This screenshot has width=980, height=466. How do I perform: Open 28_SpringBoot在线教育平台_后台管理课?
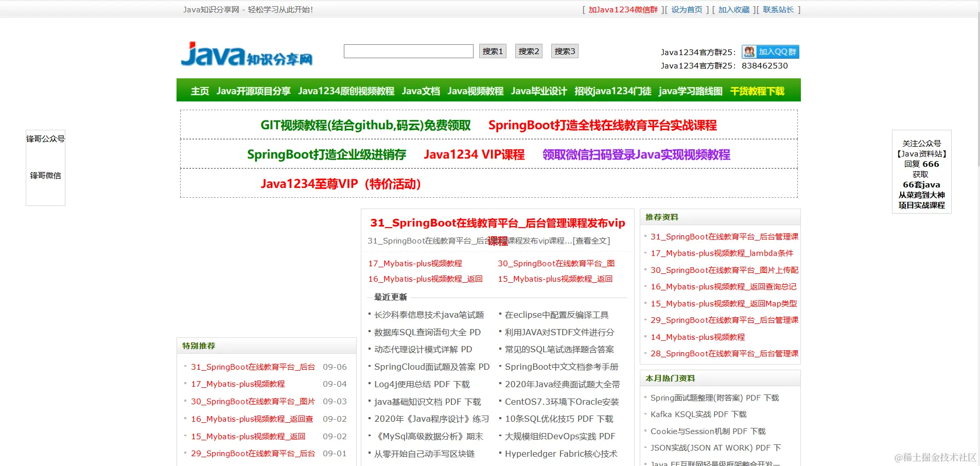(724, 353)
